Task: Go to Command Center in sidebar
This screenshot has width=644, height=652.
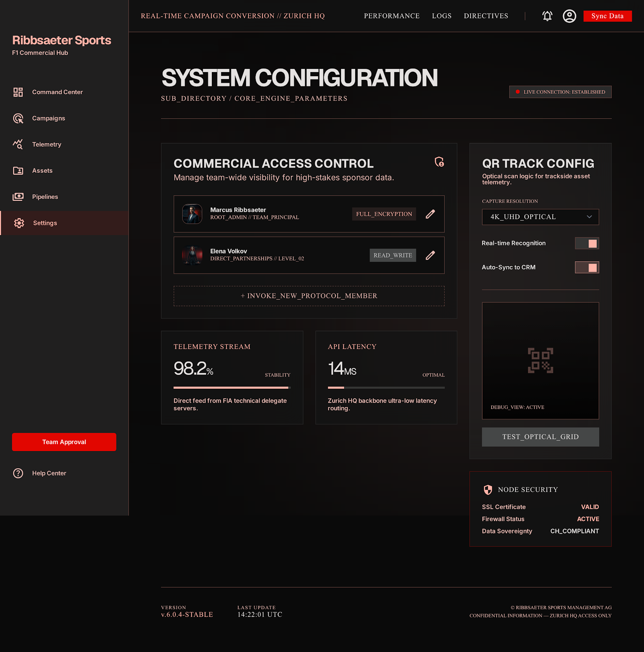Action: 64,92
